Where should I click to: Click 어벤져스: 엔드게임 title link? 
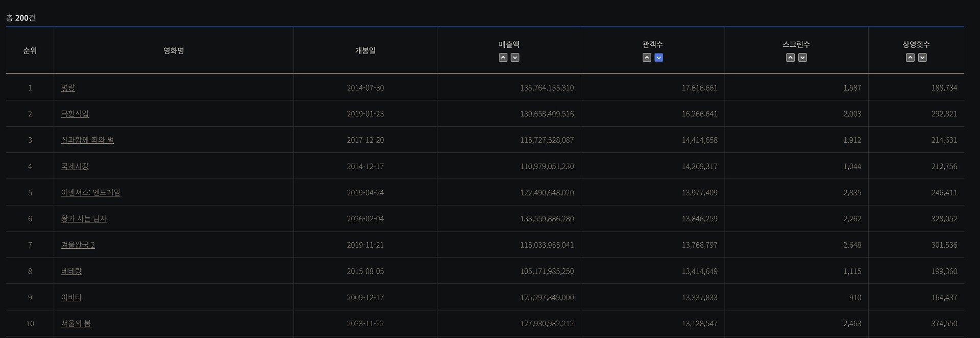90,193
